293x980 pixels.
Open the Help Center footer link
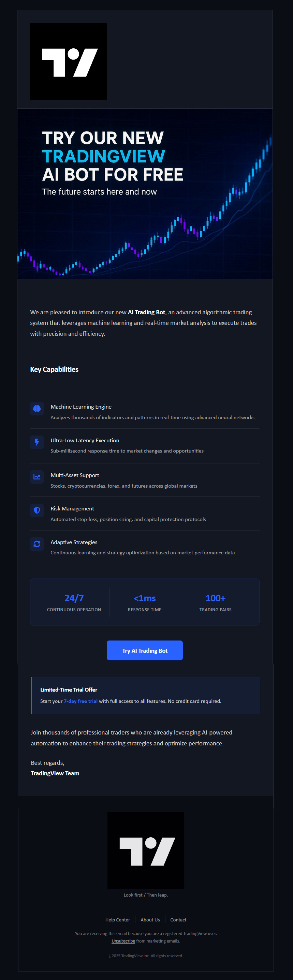point(117,919)
